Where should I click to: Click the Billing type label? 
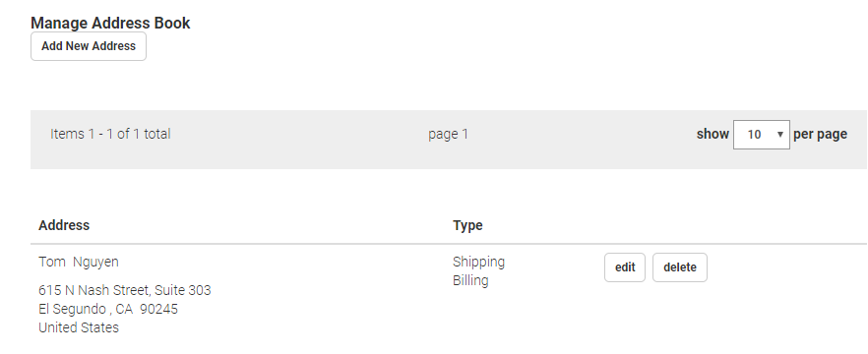pos(470,280)
